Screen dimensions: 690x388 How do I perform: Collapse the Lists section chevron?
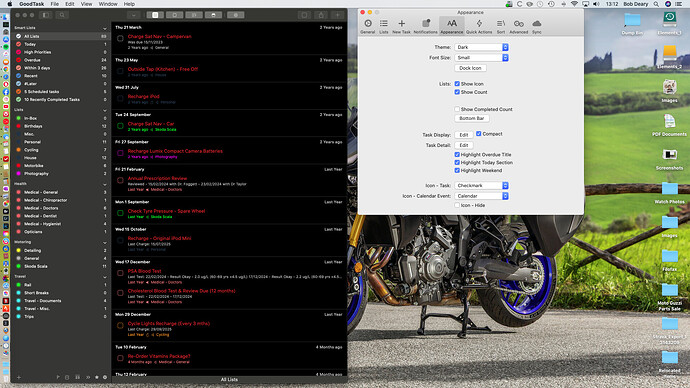coord(105,110)
